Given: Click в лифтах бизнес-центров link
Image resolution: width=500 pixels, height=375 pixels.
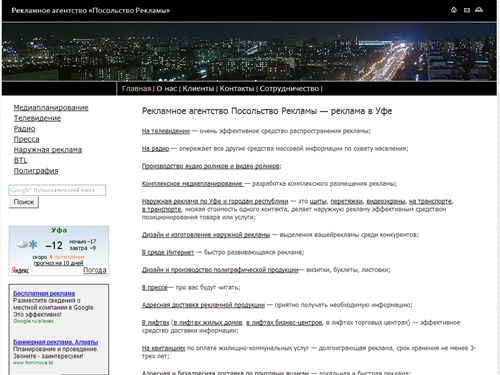Looking at the screenshot, I should point(284,323).
